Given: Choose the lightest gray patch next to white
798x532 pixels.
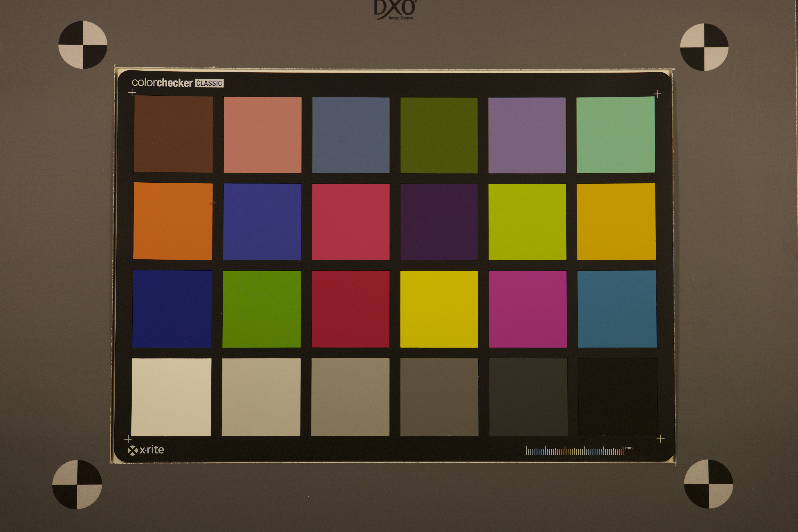Looking at the screenshot, I should click(261, 397).
